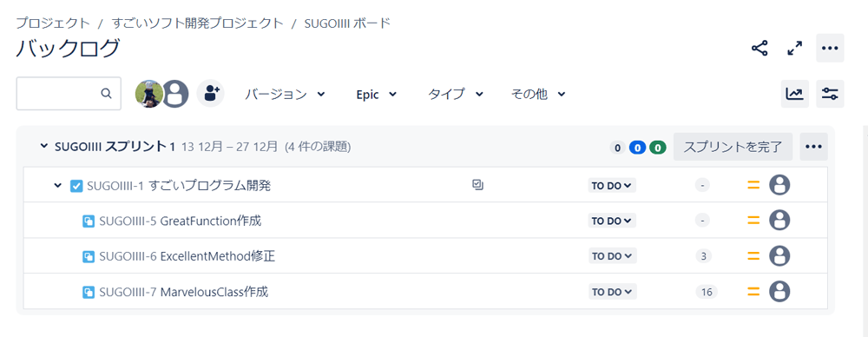
Task: Click the share icon near Backlog title
Action: click(x=759, y=49)
